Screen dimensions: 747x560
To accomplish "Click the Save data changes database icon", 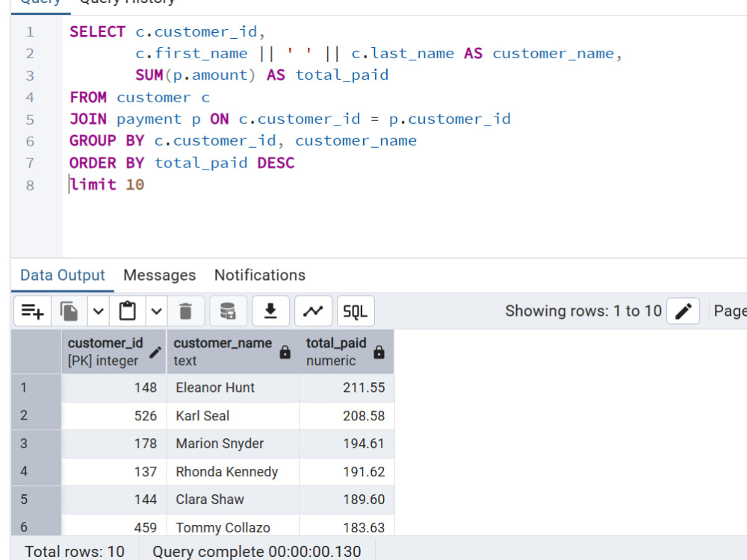I will tap(228, 311).
